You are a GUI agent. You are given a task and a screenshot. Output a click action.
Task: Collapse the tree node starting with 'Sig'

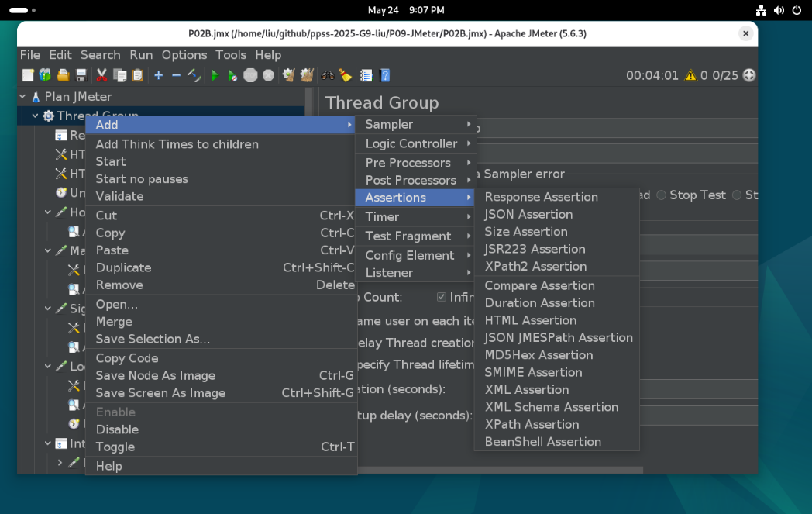(x=47, y=309)
